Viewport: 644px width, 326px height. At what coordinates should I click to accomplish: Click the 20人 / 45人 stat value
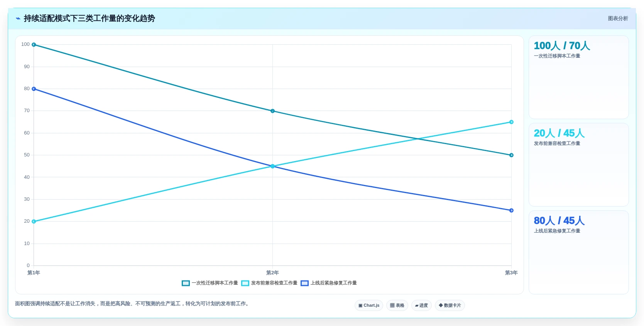coord(559,133)
